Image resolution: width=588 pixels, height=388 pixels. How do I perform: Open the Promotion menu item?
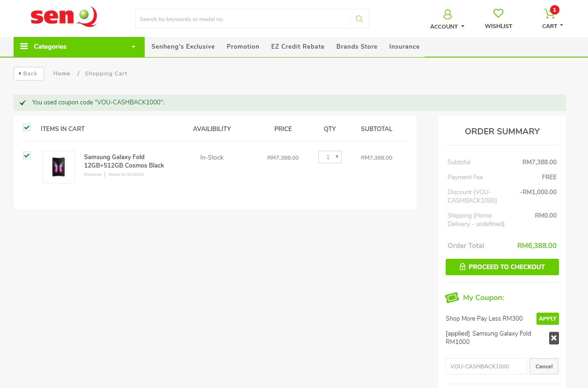(243, 47)
